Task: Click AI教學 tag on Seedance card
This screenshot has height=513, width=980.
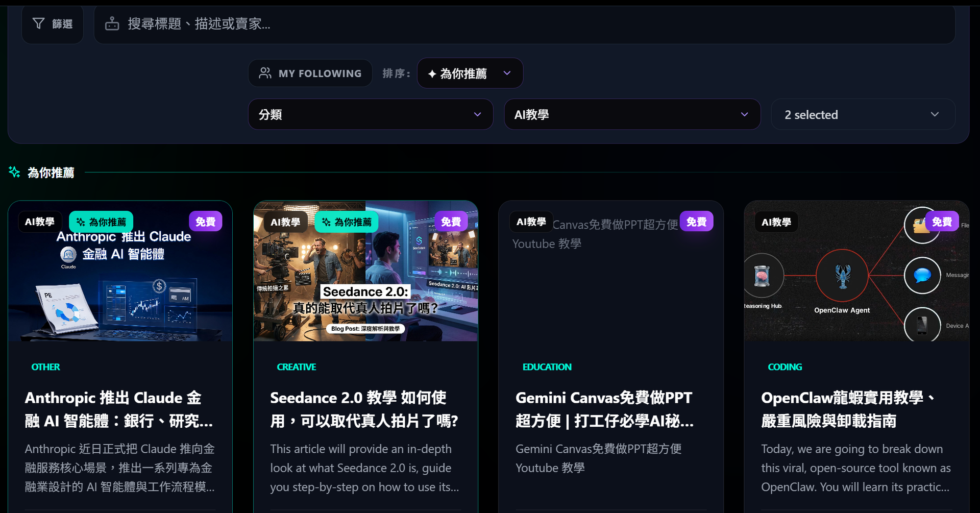Action: tap(285, 222)
